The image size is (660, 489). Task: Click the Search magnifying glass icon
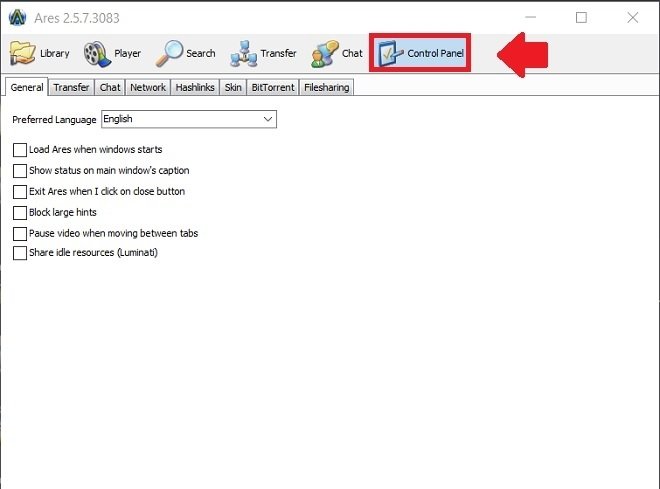click(x=169, y=53)
